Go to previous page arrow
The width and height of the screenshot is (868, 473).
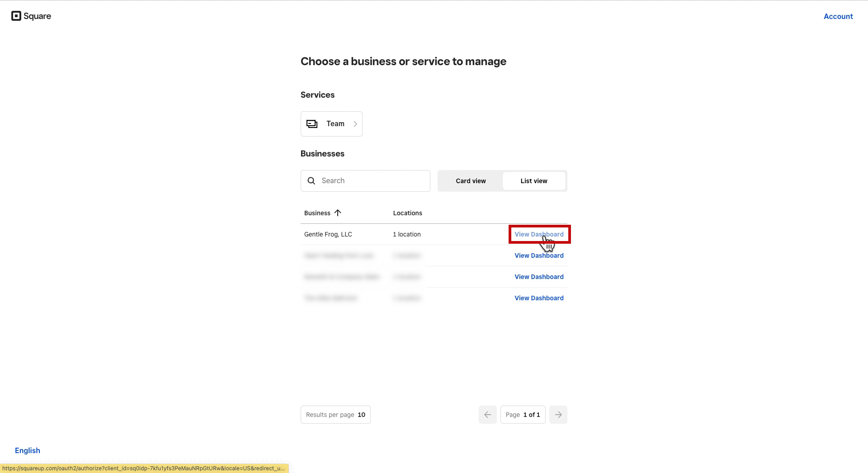[x=487, y=415]
